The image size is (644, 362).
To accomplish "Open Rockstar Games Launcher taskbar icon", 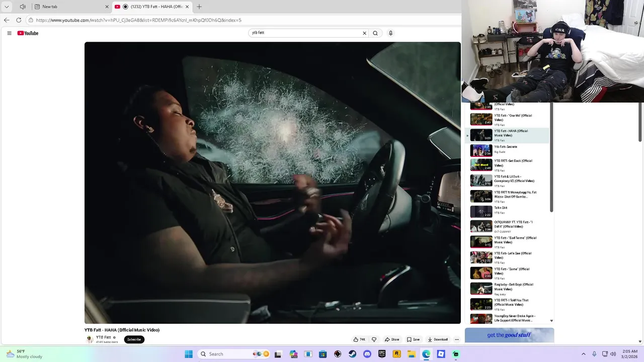I will (x=396, y=354).
